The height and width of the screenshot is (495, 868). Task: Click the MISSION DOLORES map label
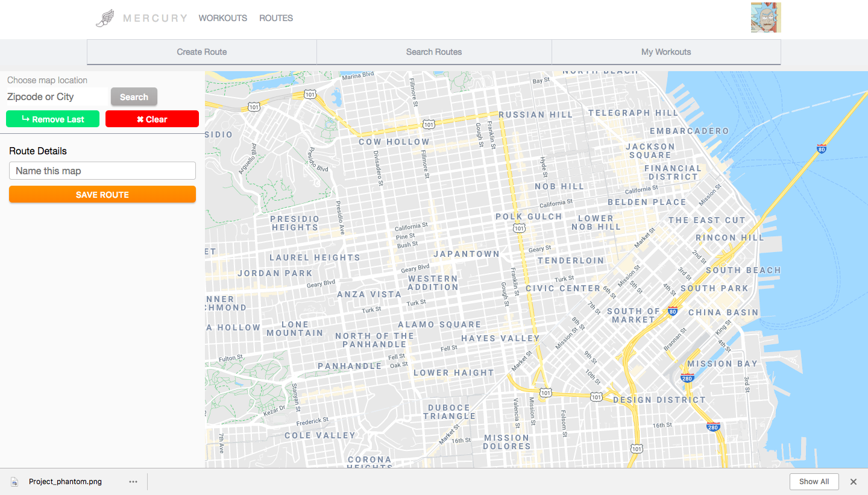[507, 442]
